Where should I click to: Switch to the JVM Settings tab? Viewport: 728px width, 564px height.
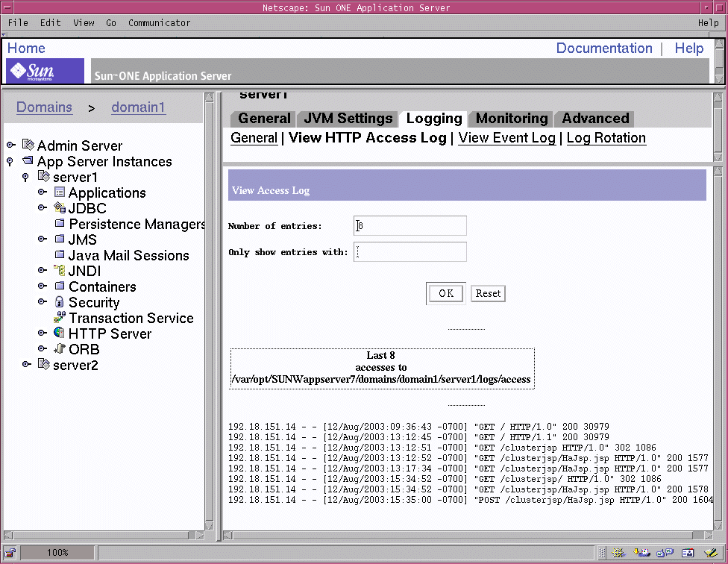[x=348, y=119]
